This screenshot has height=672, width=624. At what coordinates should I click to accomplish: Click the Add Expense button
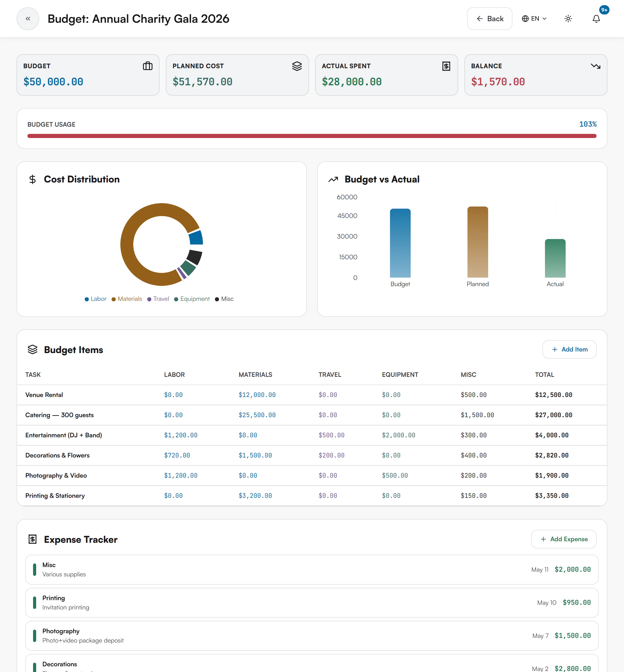(564, 539)
